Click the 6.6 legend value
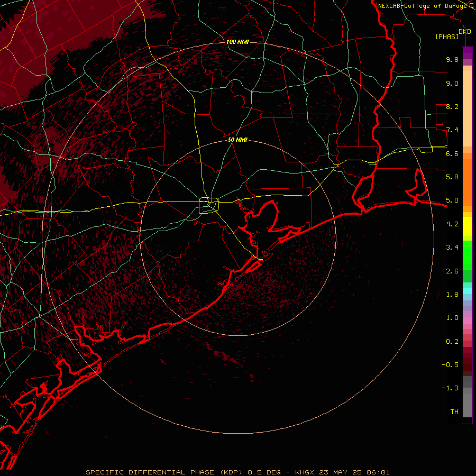The width and height of the screenshot is (476, 476). click(452, 153)
